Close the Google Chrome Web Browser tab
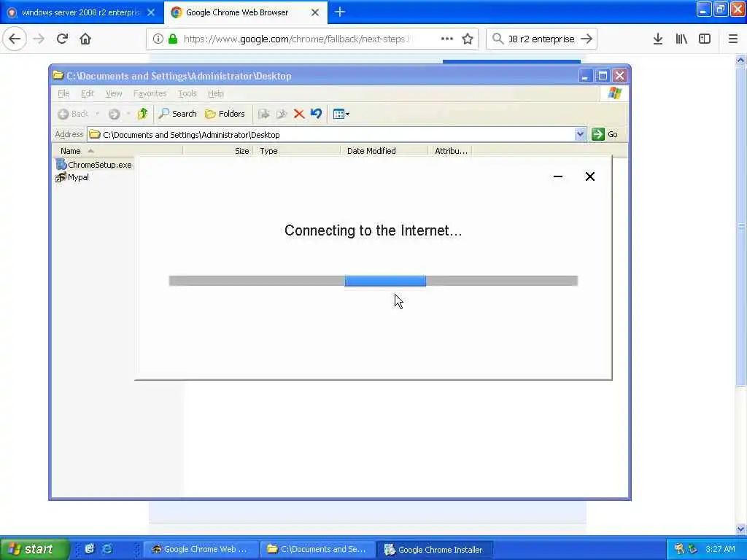The image size is (747, 560). tap(315, 13)
